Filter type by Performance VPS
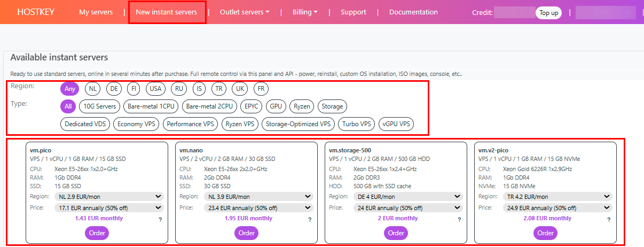This screenshot has height=247, width=644. tap(190, 124)
